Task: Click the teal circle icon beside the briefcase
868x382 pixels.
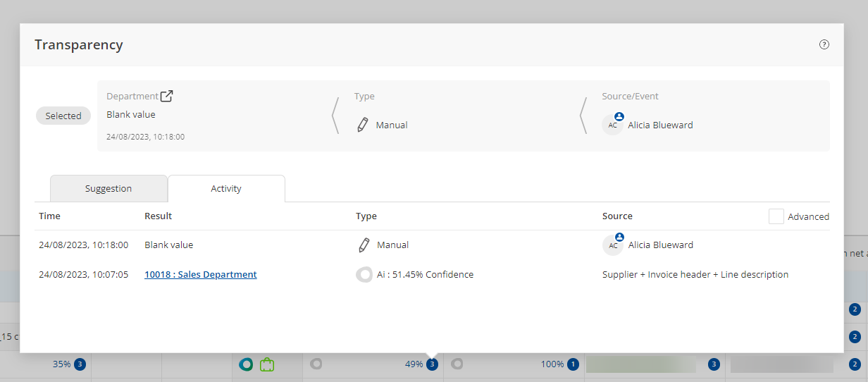Action: [x=246, y=364]
